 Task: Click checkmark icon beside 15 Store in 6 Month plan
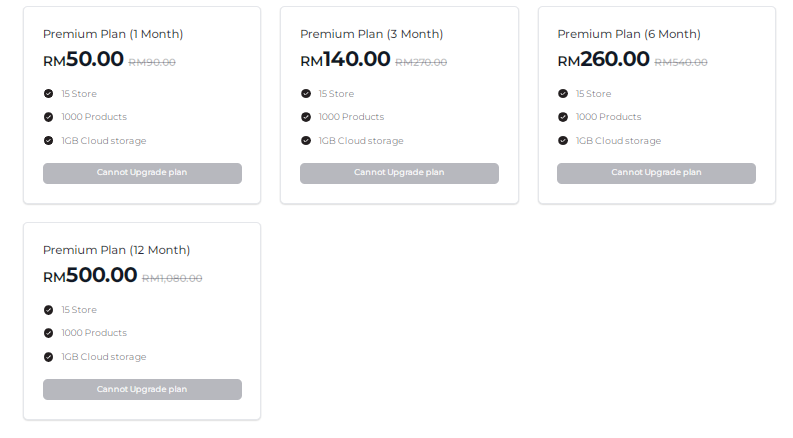[x=563, y=93]
